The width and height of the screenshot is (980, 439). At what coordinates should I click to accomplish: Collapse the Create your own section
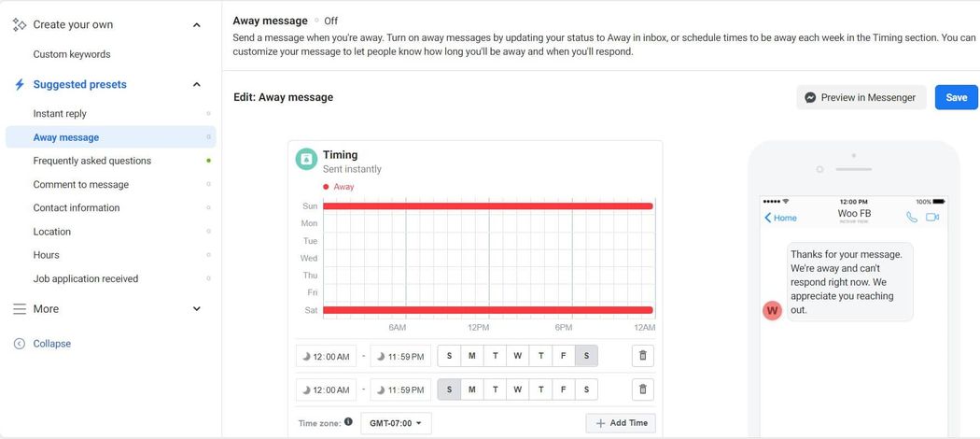point(196,25)
